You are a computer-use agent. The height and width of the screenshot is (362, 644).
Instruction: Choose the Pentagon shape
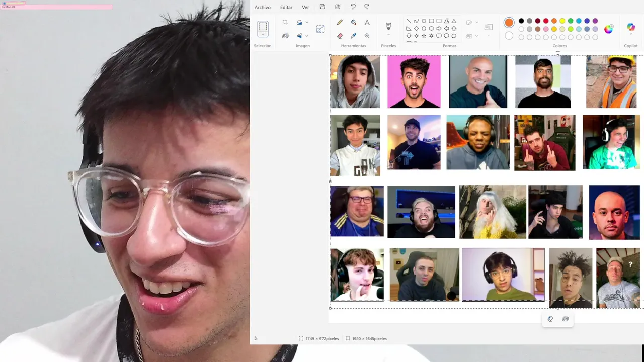[x=424, y=29]
